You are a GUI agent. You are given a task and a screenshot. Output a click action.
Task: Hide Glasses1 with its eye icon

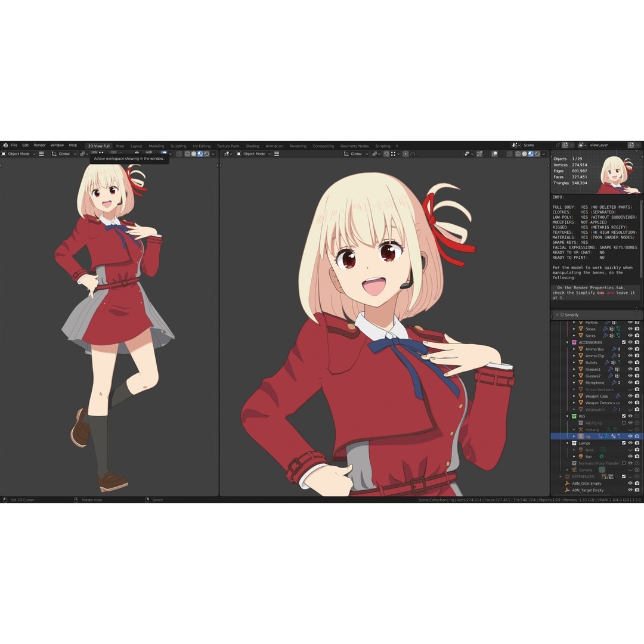tap(630, 369)
